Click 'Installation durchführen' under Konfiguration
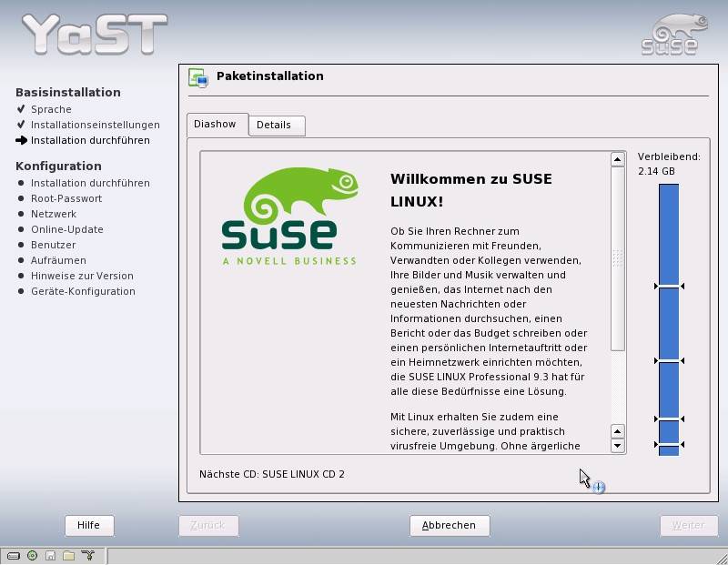The width and height of the screenshot is (728, 565). pyautogui.click(x=90, y=183)
